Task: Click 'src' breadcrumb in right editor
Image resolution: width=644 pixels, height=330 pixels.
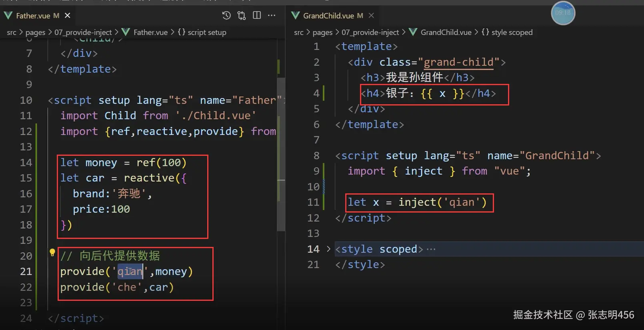Action: click(x=299, y=32)
